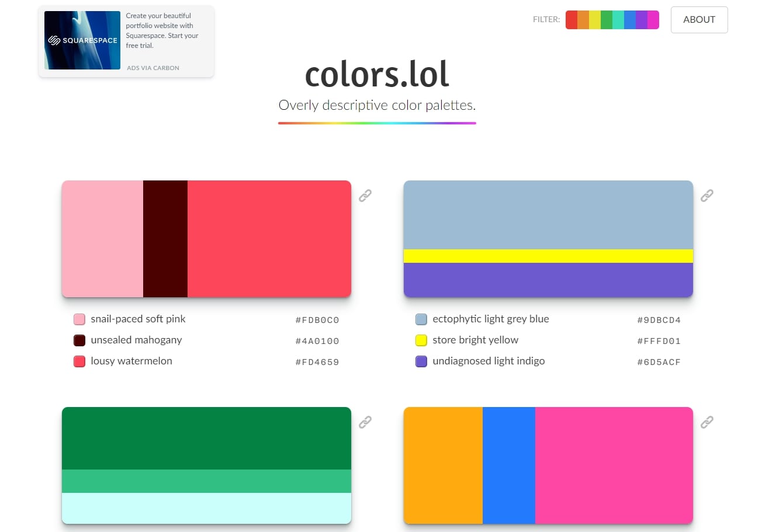The width and height of the screenshot is (762, 532).
Task: Click the hex code #4A0100
Action: pos(317,341)
